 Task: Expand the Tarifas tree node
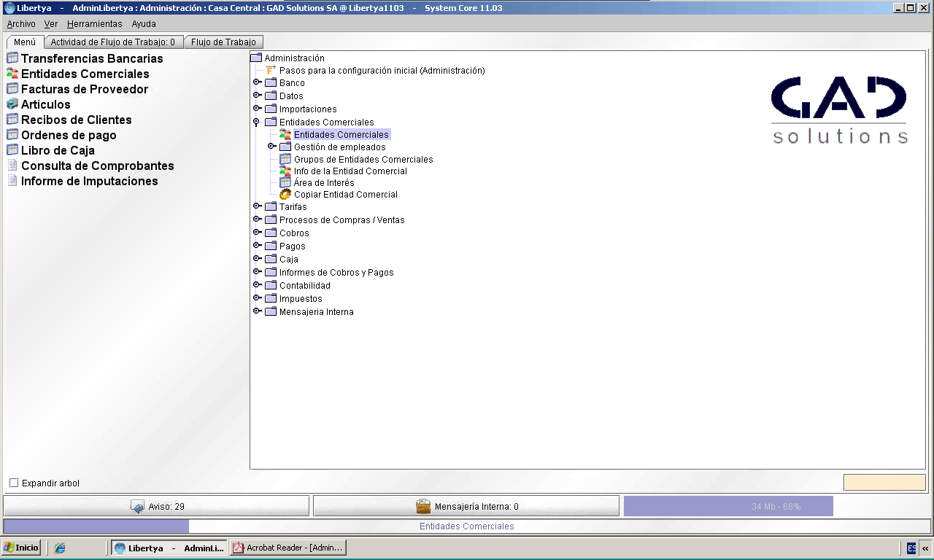click(257, 206)
